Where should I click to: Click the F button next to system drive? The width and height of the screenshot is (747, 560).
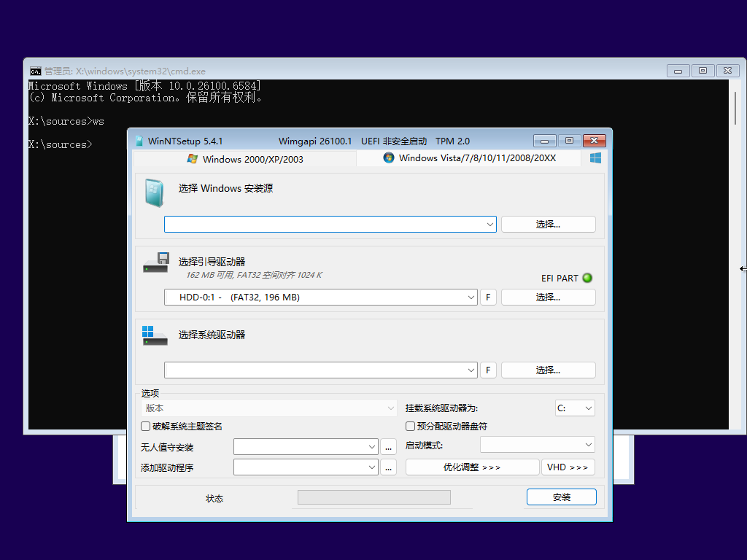488,370
